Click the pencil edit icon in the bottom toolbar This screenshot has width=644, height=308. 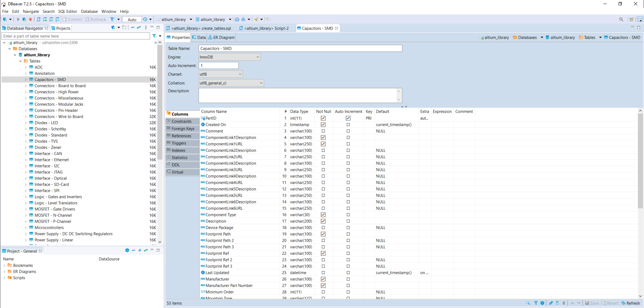point(551,303)
